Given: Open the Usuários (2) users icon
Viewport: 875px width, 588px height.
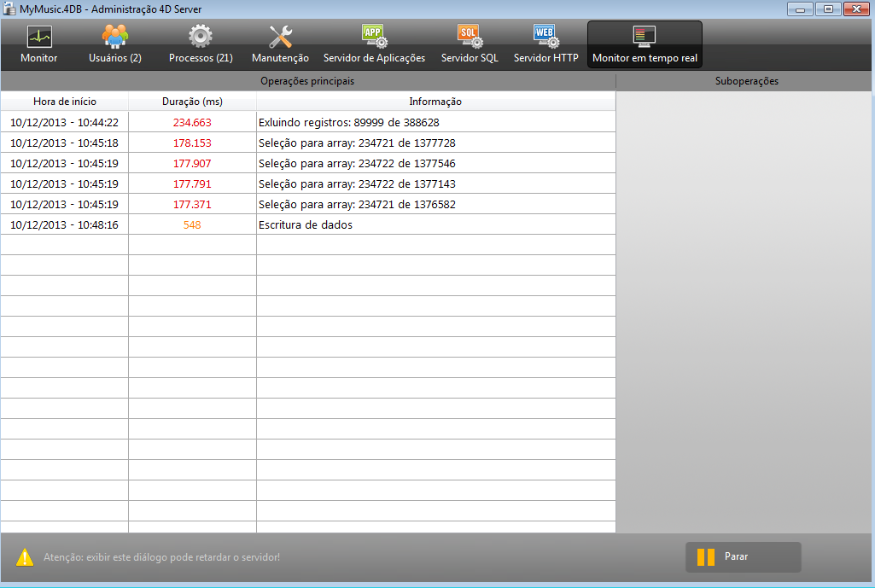Looking at the screenshot, I should click(x=115, y=37).
